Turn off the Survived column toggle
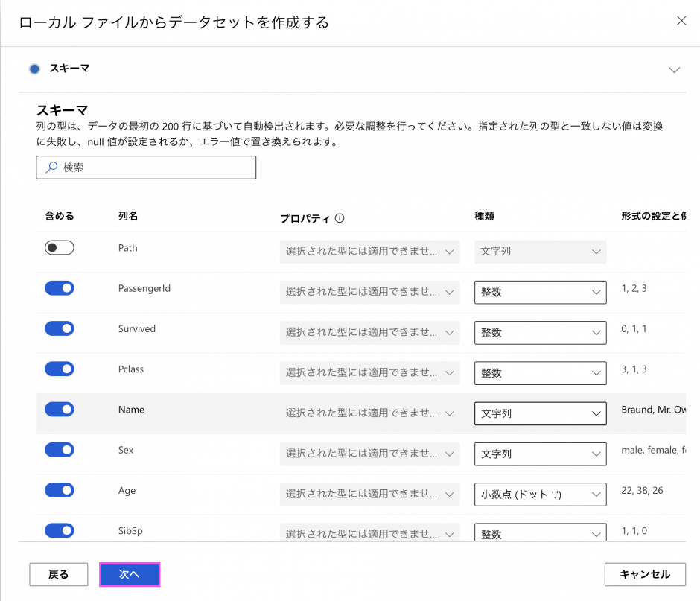The width and height of the screenshot is (700, 601). (60, 328)
